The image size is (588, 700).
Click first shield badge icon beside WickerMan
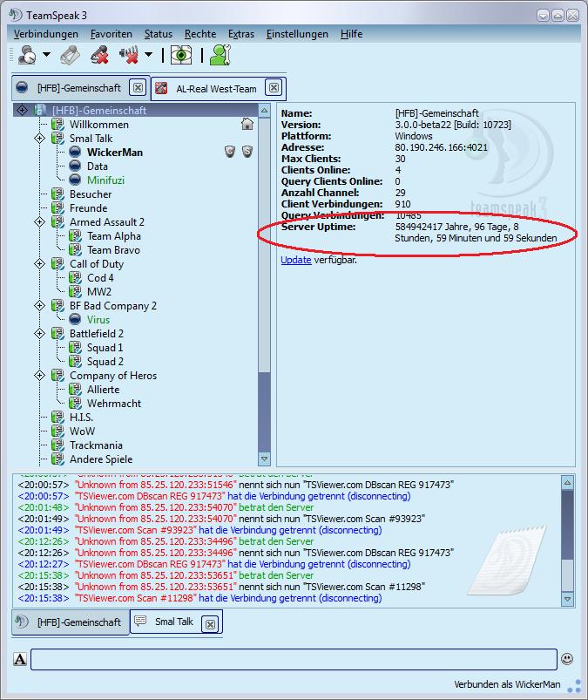pyautogui.click(x=230, y=152)
